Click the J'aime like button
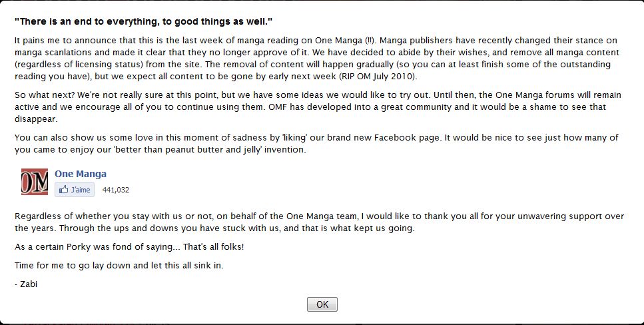Image resolution: width=644 pixels, height=325 pixels. 75,190
